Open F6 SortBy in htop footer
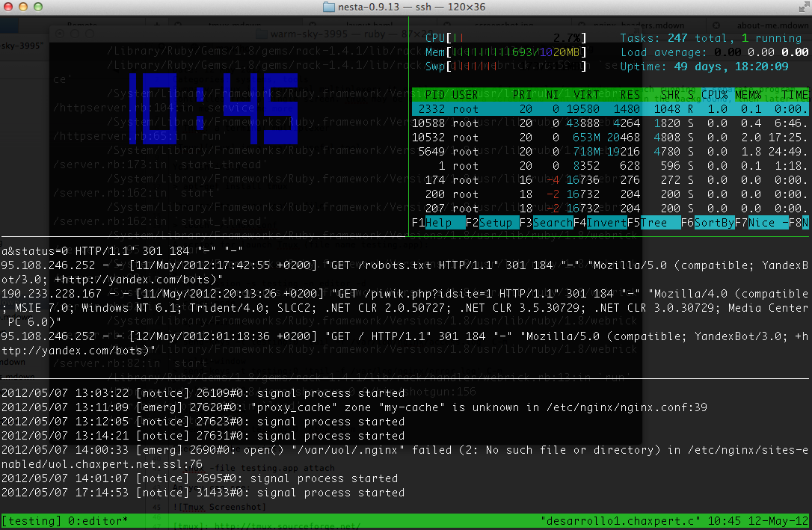812x530 pixels. coord(707,223)
